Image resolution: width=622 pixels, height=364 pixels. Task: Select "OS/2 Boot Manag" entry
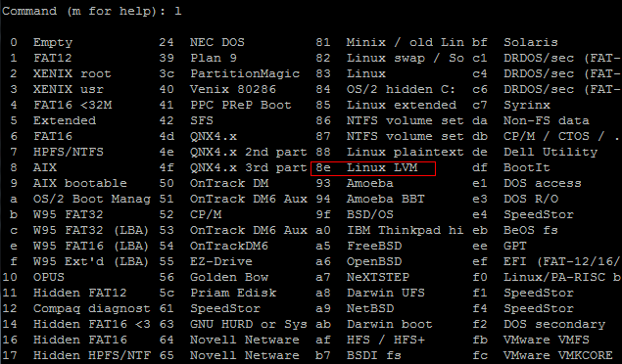92,199
